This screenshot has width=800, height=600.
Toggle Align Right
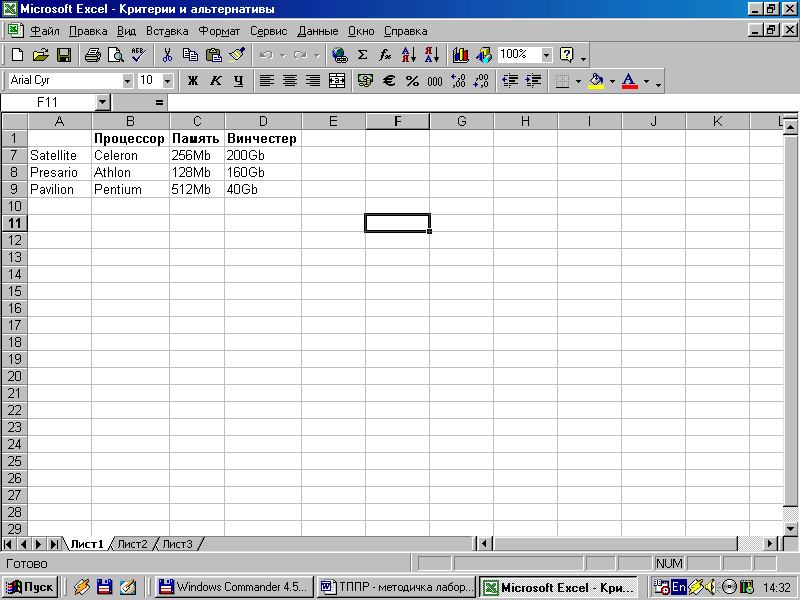pos(313,81)
